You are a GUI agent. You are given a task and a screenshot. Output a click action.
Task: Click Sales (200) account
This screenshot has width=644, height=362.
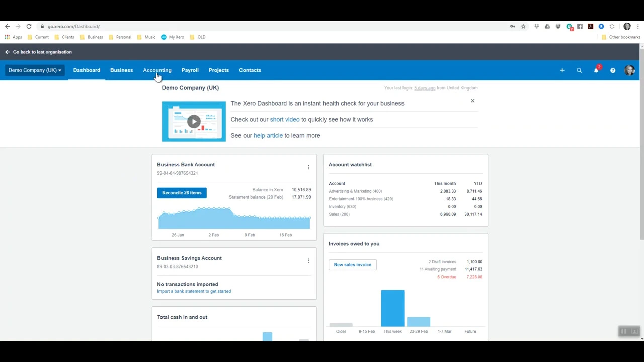339,214
